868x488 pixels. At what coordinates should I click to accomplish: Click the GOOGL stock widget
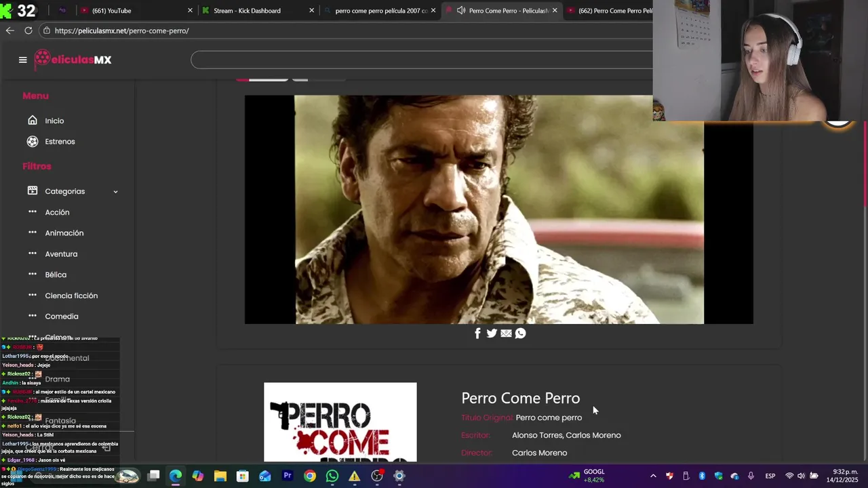(587, 476)
